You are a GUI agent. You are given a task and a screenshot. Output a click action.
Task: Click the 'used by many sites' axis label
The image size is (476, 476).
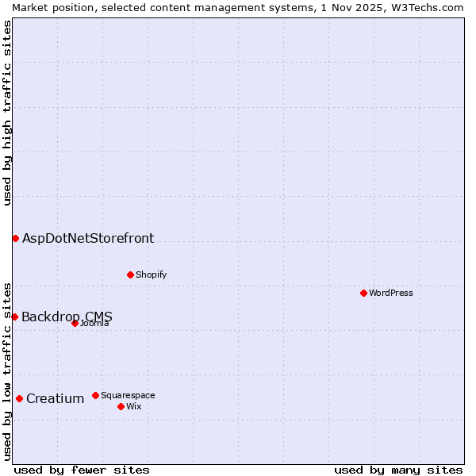coord(397,470)
